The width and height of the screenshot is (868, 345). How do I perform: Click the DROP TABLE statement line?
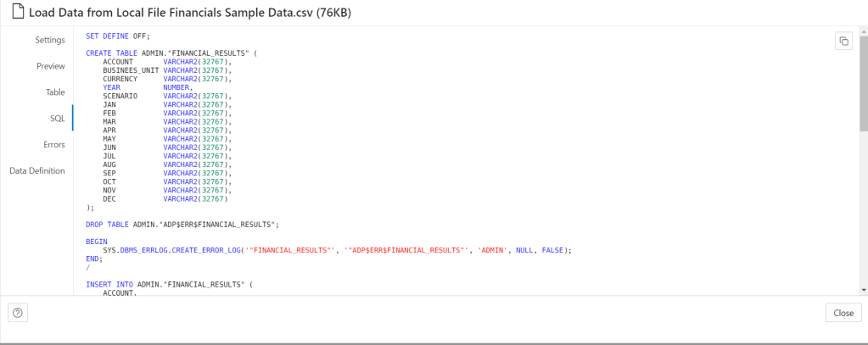pos(182,225)
